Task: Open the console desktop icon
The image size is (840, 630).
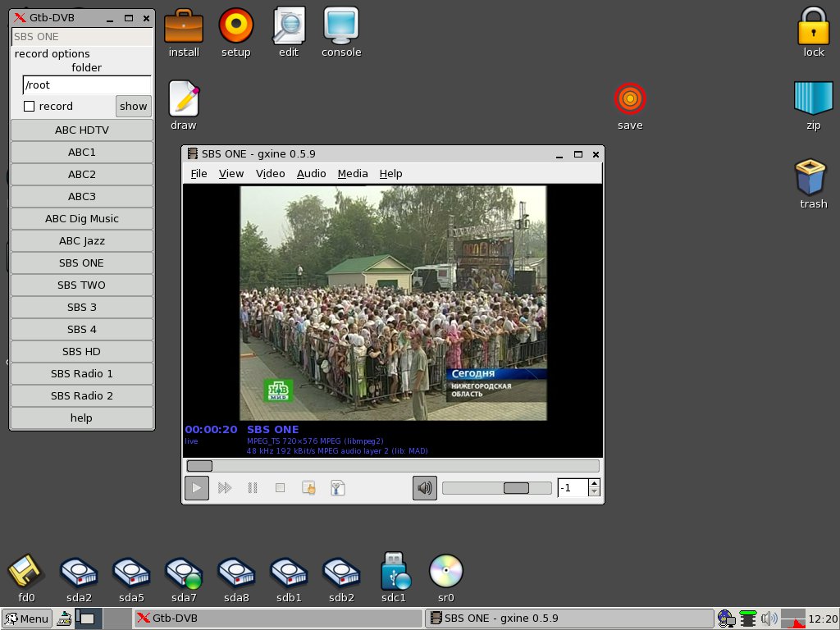Action: coord(341,32)
